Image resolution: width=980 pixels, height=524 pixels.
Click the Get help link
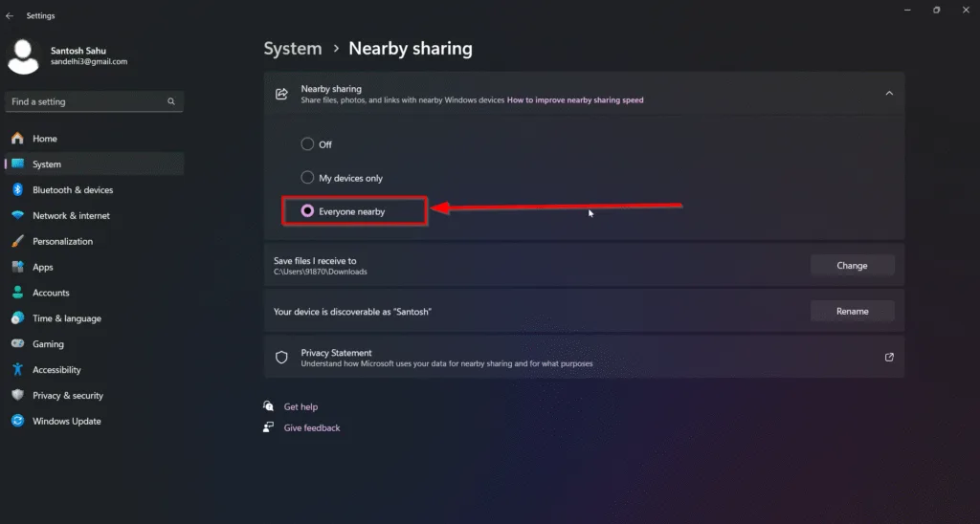point(301,406)
